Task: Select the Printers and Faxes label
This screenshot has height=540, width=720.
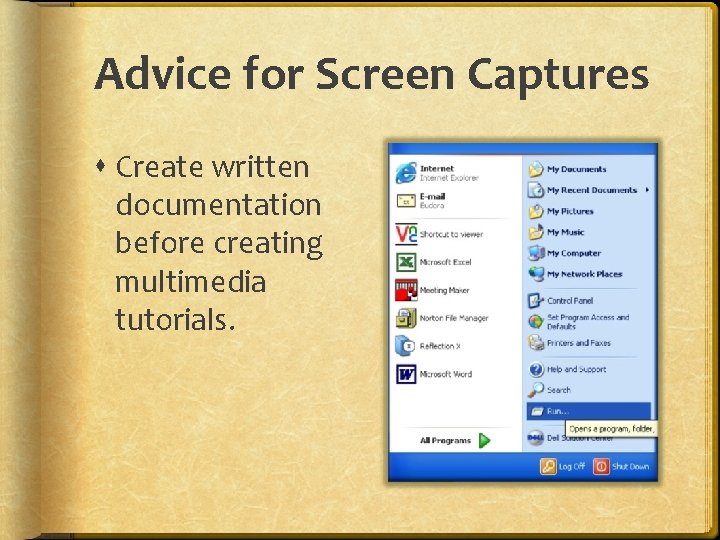Action: 579,343
